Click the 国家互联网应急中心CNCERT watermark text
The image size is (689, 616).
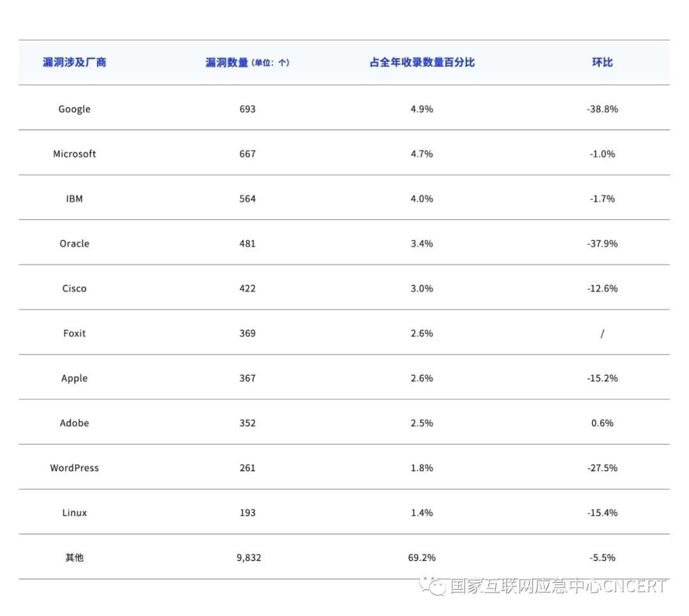tap(558, 587)
